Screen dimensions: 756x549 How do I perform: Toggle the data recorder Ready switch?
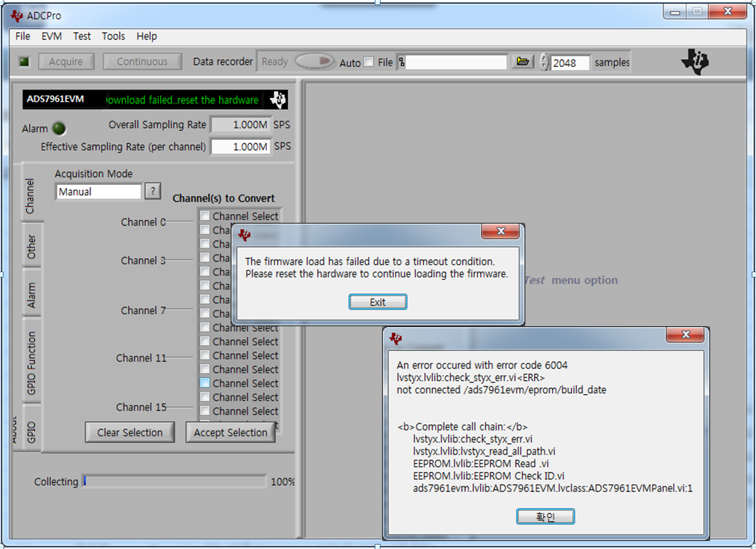click(315, 61)
